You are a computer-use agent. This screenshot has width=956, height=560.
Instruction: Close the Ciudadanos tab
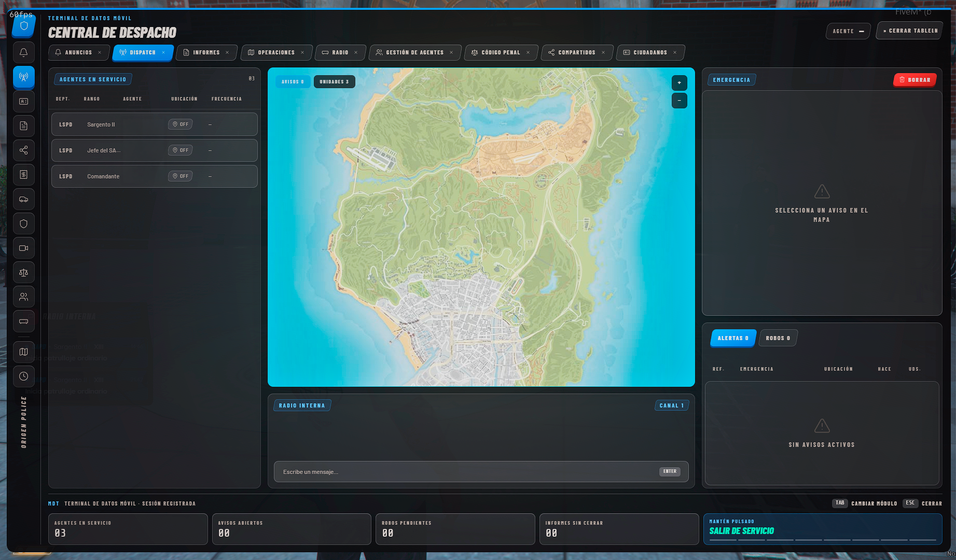point(675,52)
